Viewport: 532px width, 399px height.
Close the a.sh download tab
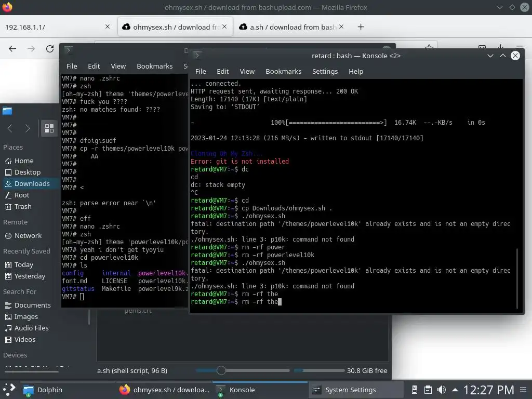pos(341,26)
